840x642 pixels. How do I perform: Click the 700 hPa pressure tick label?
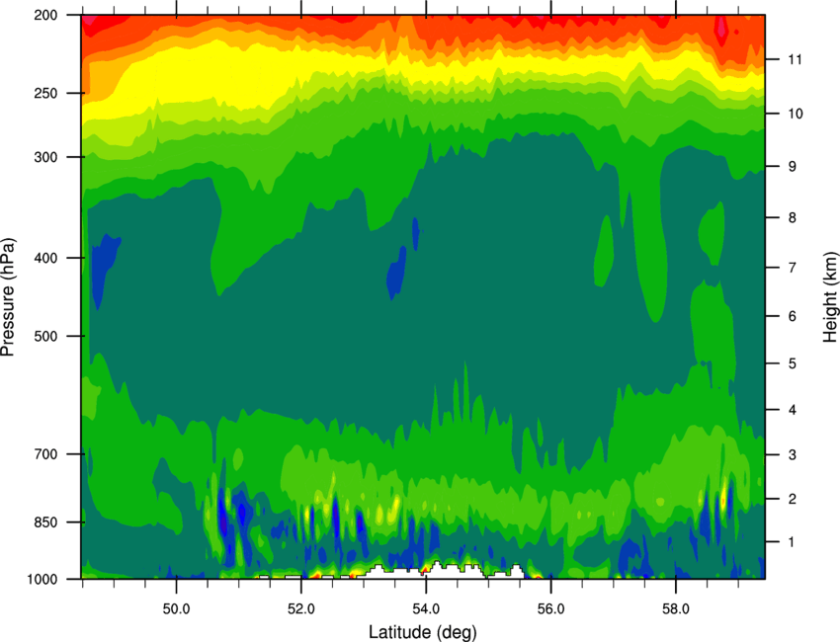point(45,454)
